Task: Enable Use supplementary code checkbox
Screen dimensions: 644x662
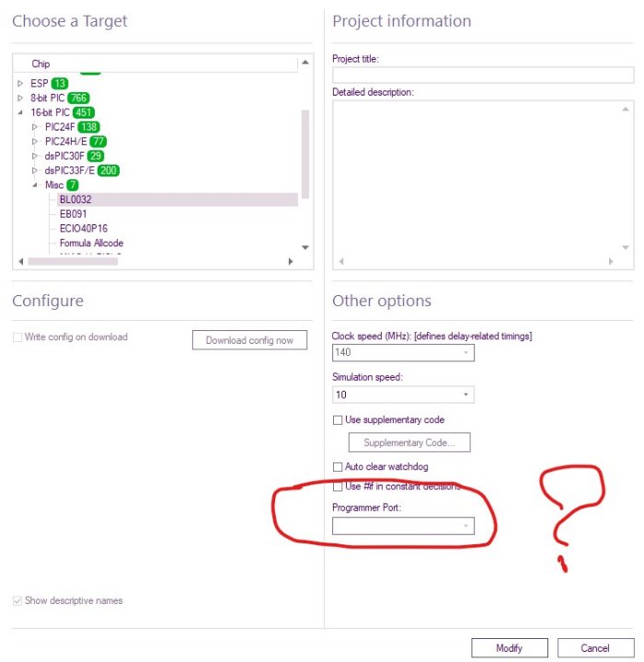Action: [x=338, y=420]
